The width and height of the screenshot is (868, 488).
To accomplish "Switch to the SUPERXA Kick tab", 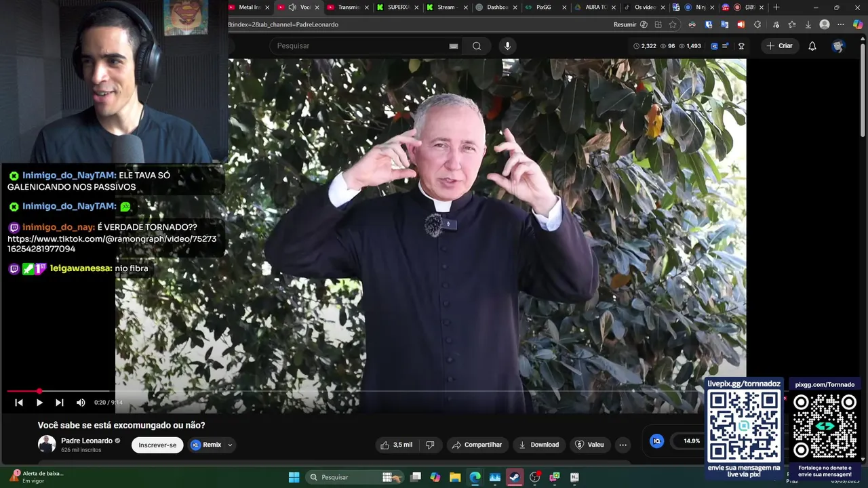I will [x=398, y=7].
